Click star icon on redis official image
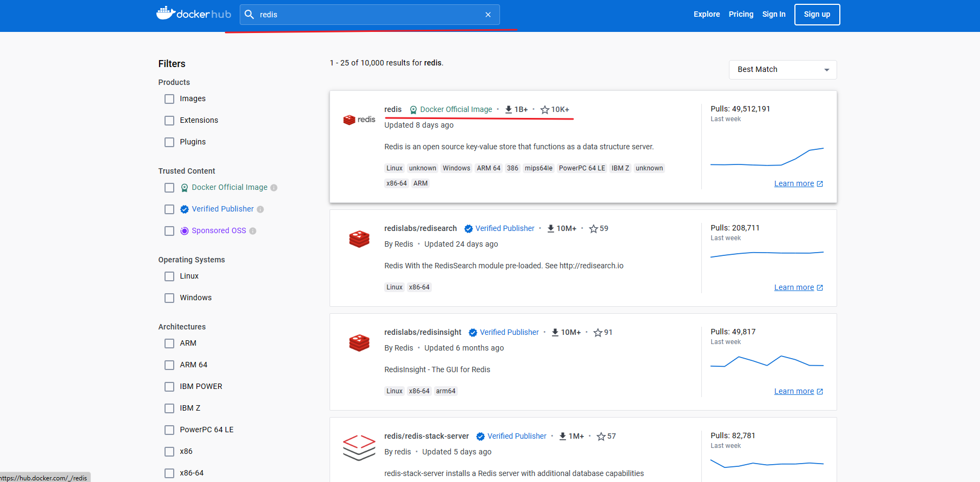The width and height of the screenshot is (980, 482). click(x=545, y=110)
